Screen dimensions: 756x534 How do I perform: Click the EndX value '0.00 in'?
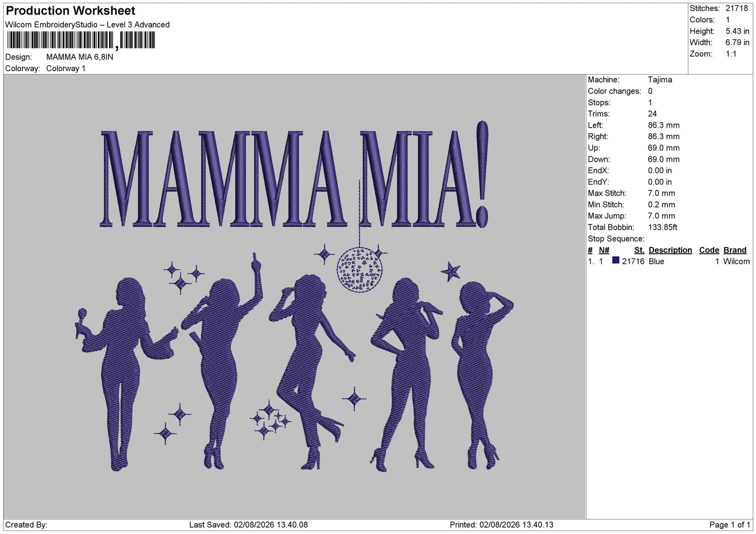pyautogui.click(x=660, y=171)
